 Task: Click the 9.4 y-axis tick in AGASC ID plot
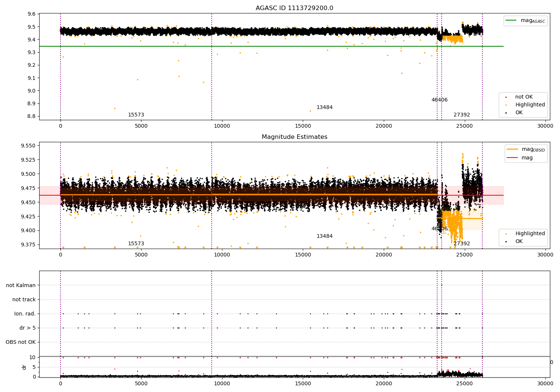point(32,40)
